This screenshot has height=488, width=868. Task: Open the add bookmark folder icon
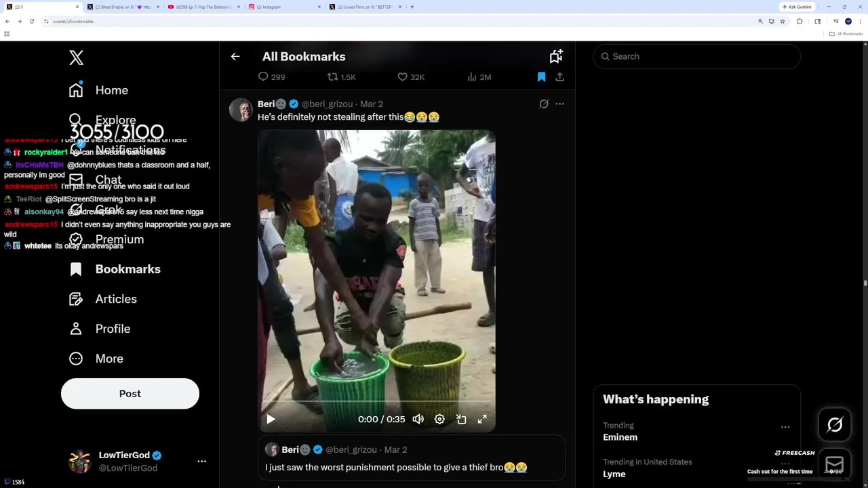point(556,57)
